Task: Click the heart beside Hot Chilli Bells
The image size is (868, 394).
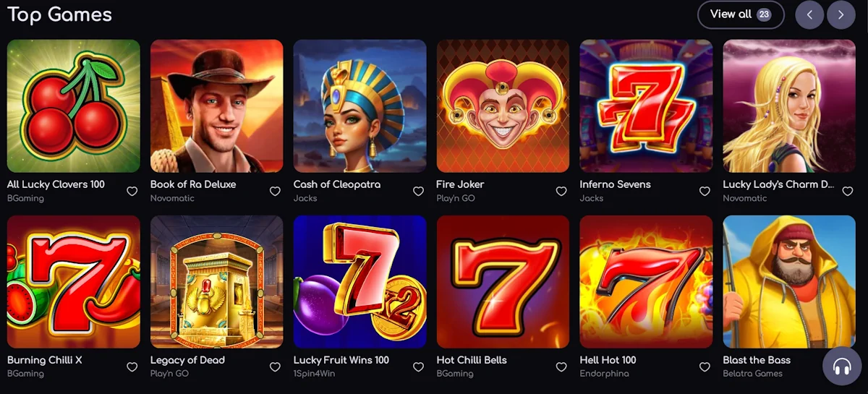Action: coord(561,367)
